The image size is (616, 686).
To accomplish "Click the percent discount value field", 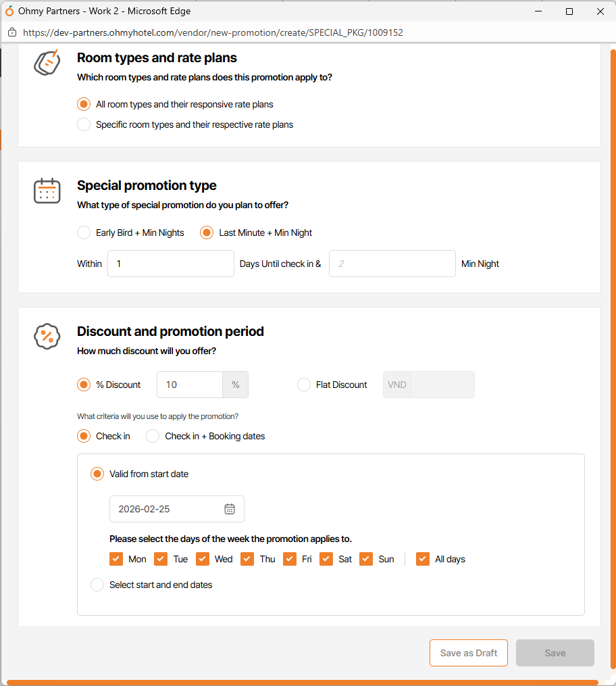I will 190,385.
